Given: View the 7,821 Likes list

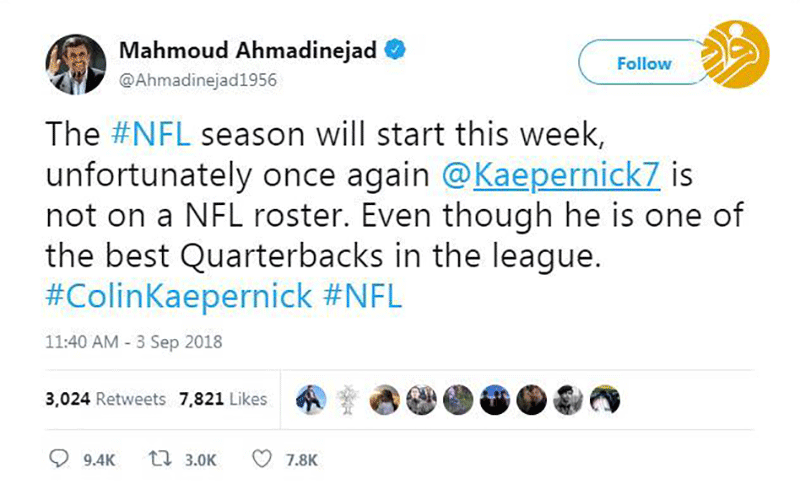Looking at the screenshot, I should tap(223, 399).
